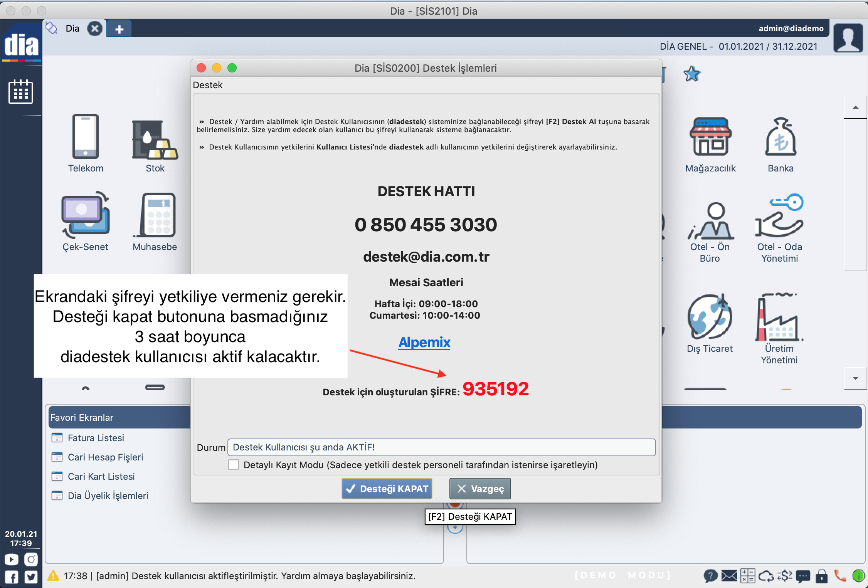
Task: Click the Durum status text field
Action: pyautogui.click(x=441, y=447)
